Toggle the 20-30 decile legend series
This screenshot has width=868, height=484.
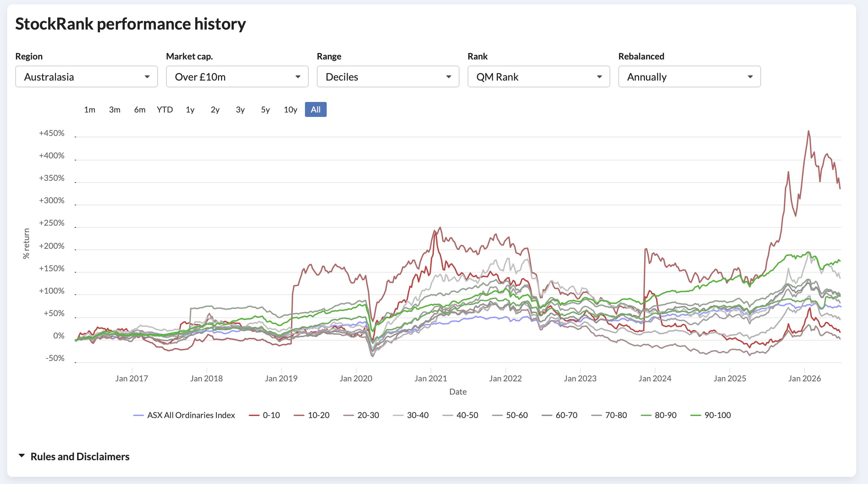(x=361, y=415)
